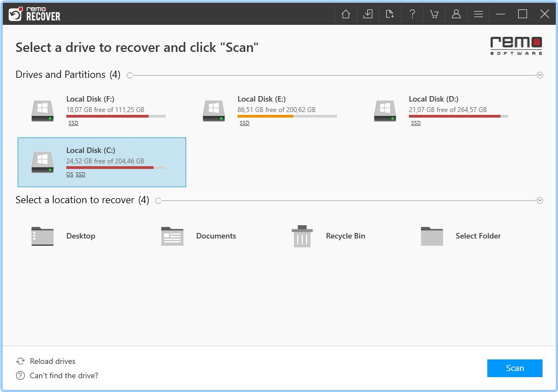The height and width of the screenshot is (392, 558).
Task: Click the SSD tag under Local Disk (D:)
Action: pyautogui.click(x=415, y=123)
